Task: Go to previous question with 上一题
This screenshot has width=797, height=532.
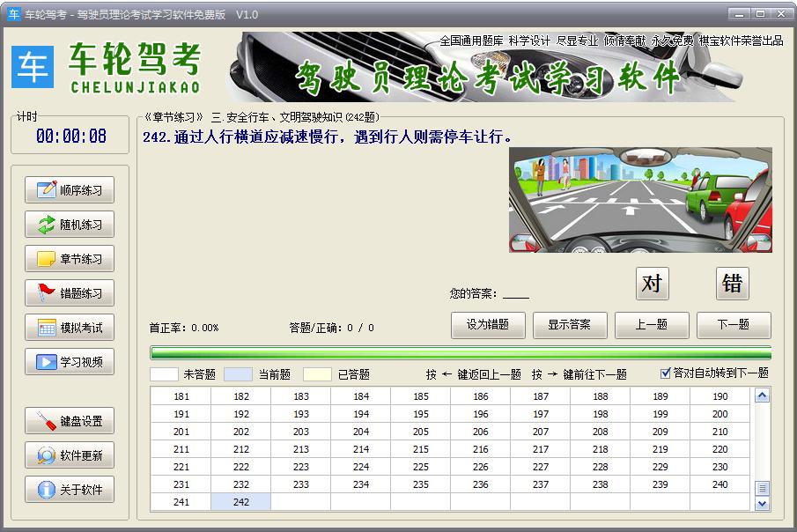Action: tap(652, 325)
